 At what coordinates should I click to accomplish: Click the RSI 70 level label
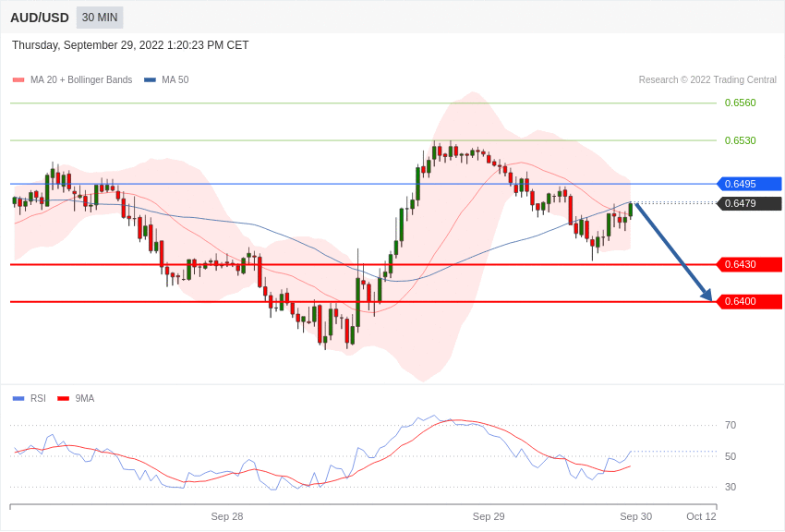731,425
